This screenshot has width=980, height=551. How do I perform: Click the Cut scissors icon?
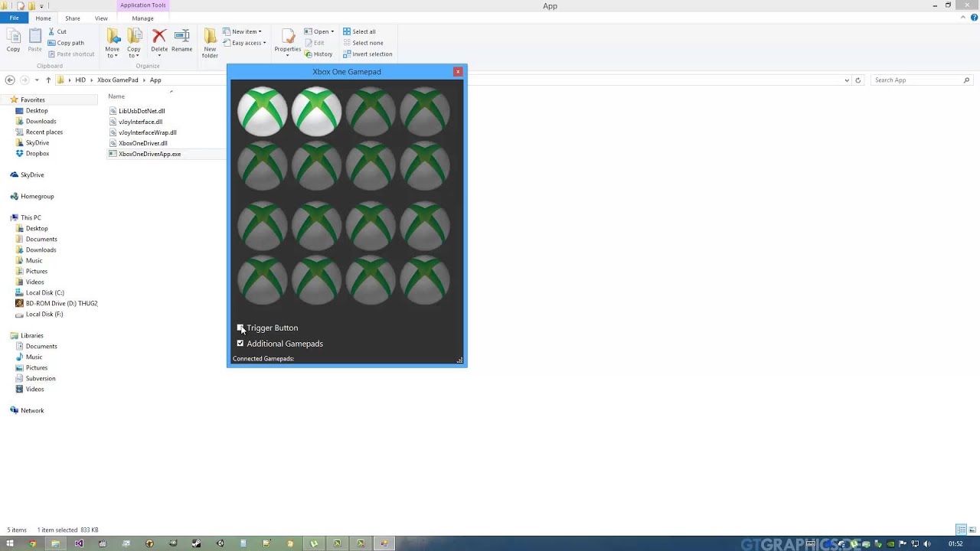coord(51,31)
